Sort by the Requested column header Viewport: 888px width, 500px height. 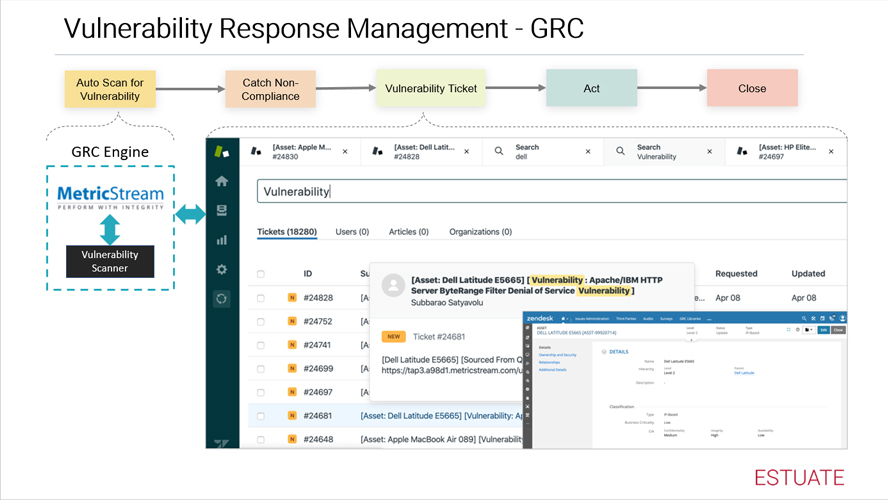point(736,273)
